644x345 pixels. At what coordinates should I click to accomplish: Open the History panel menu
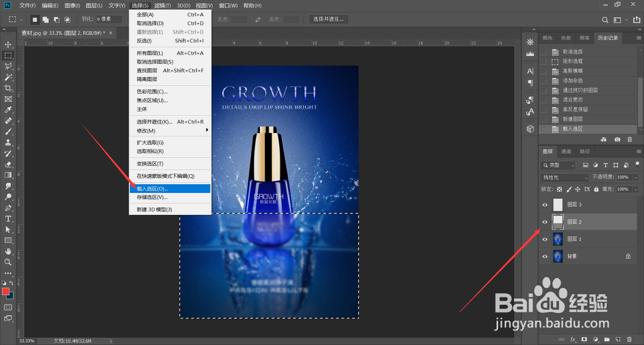639,38
